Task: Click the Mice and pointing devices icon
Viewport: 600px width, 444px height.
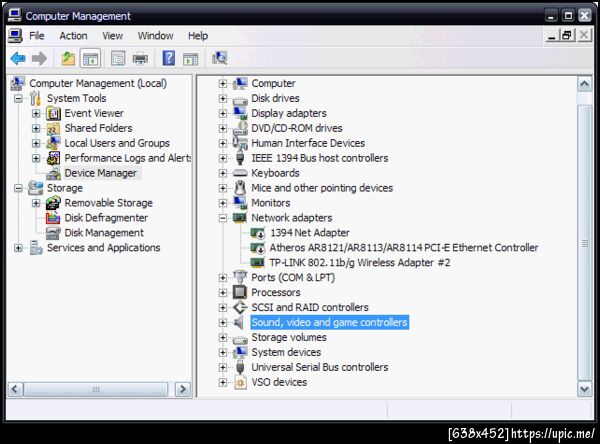Action: tap(240, 188)
